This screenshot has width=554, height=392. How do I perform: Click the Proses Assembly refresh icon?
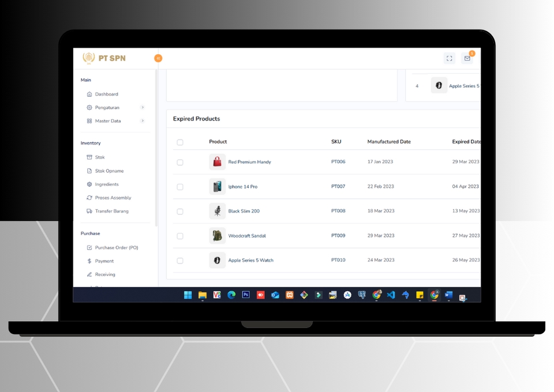(x=89, y=198)
